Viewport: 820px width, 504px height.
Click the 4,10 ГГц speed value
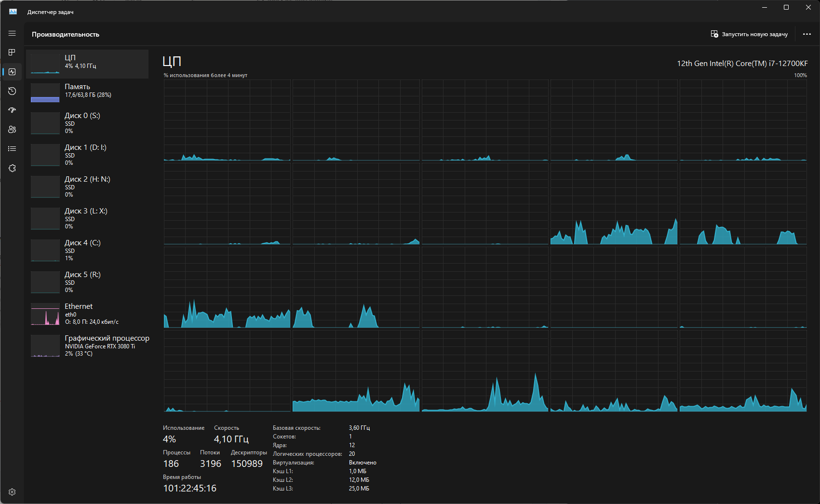(x=231, y=439)
